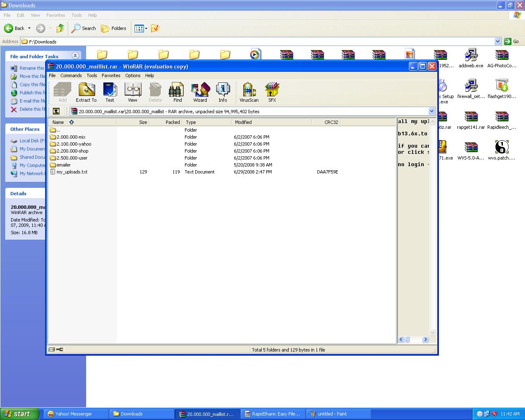Select flashget190... file in Downloads window
525x420 pixels.
click(502, 89)
